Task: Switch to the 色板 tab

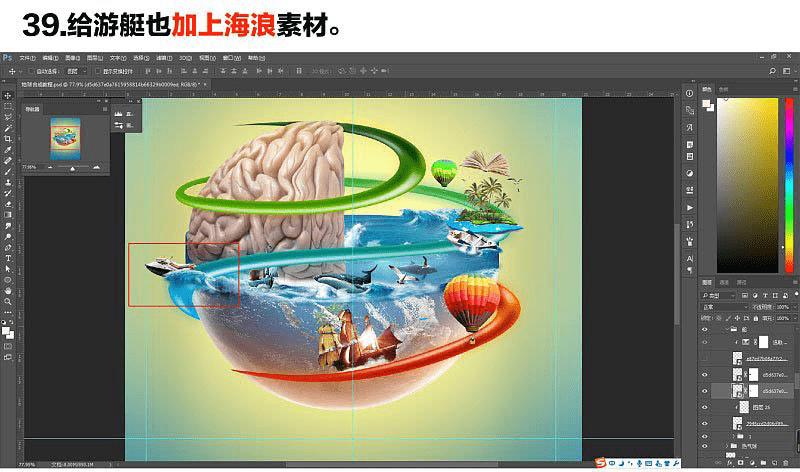Action: tap(723, 89)
